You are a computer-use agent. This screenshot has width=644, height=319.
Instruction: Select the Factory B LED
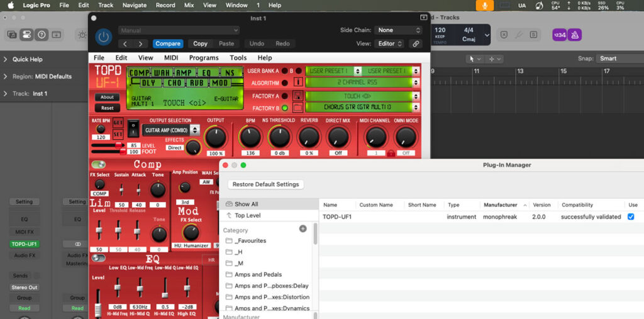pyautogui.click(x=284, y=108)
